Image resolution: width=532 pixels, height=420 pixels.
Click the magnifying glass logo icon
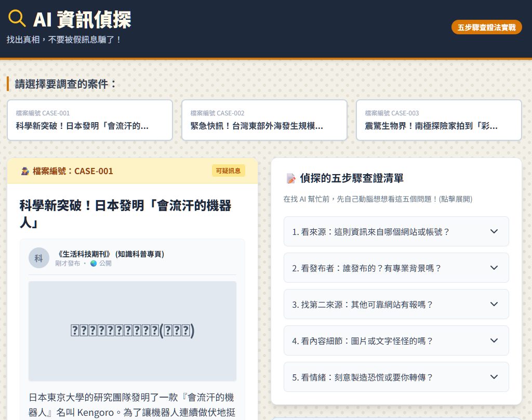pos(17,18)
